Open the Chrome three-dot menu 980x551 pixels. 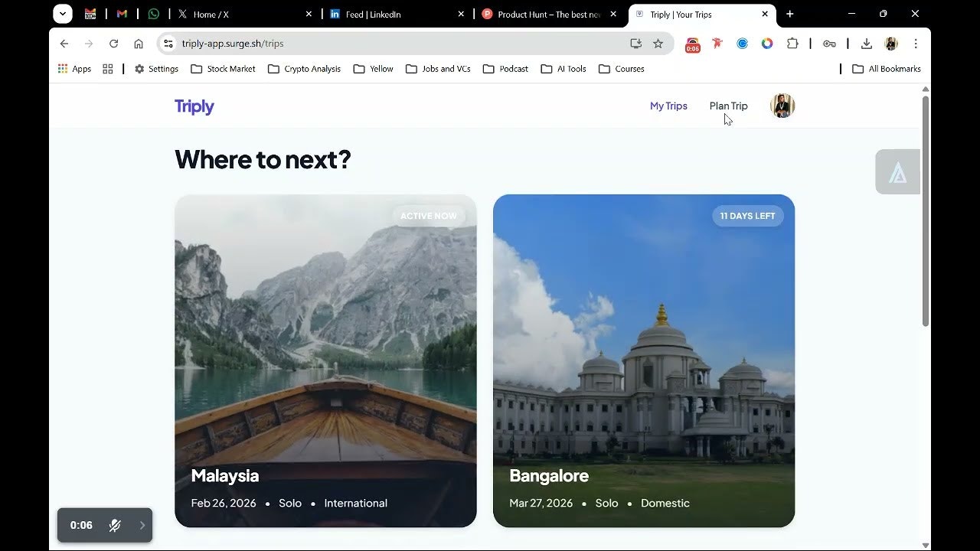(916, 44)
